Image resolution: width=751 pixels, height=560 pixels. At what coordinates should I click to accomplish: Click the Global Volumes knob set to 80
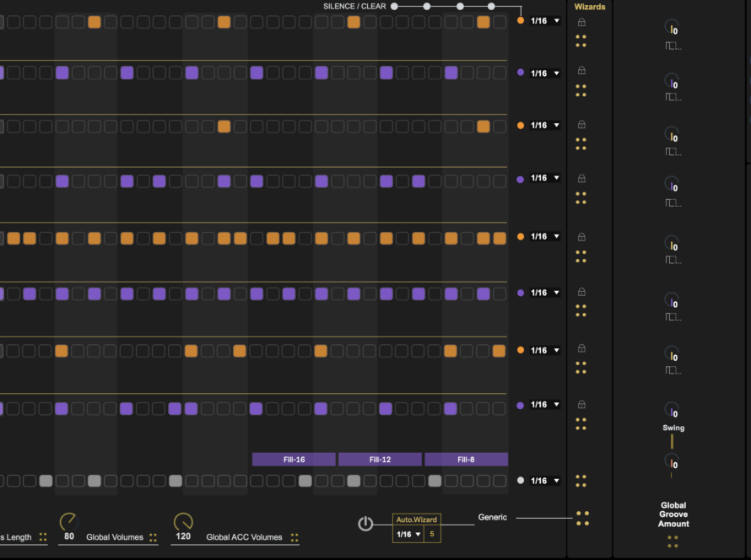[68, 522]
